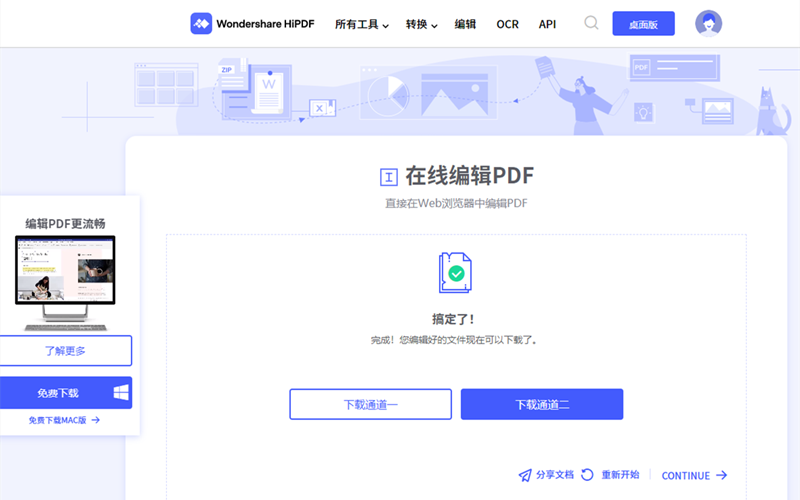This screenshot has width=800, height=500.
Task: Open the 编辑 menu item
Action: coord(465,24)
